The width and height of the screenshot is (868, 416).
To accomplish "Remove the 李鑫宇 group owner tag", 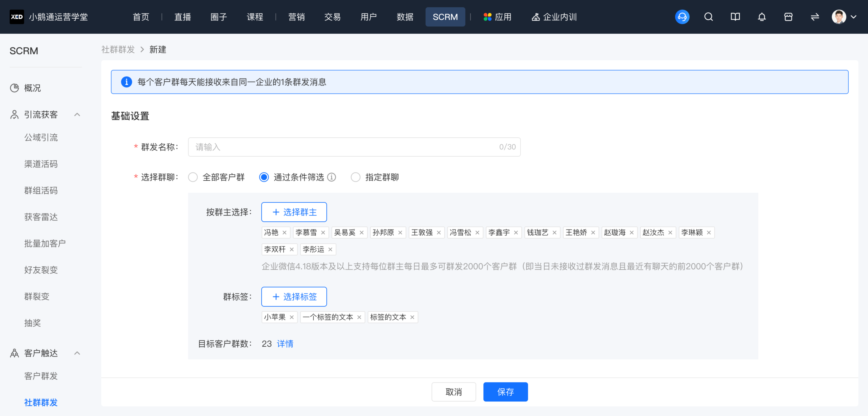I will click(x=516, y=233).
